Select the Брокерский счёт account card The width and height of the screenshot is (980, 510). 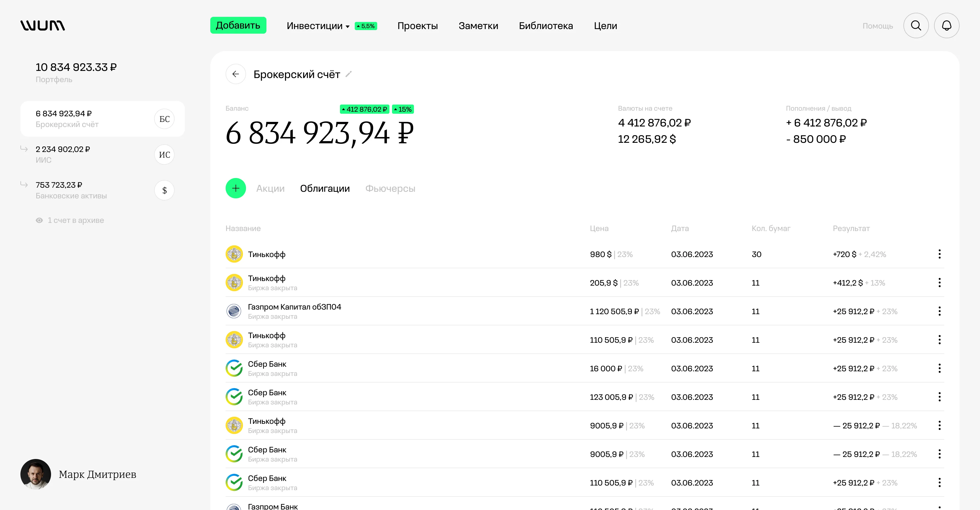(x=102, y=119)
